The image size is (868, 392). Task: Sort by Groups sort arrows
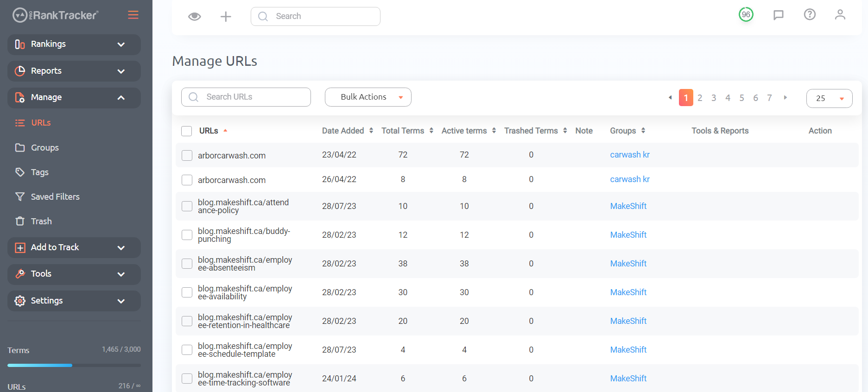pyautogui.click(x=643, y=131)
